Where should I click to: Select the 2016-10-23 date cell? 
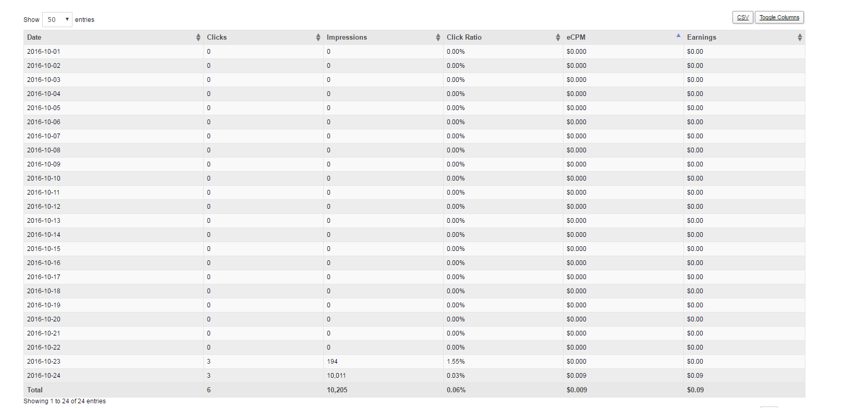click(x=44, y=362)
